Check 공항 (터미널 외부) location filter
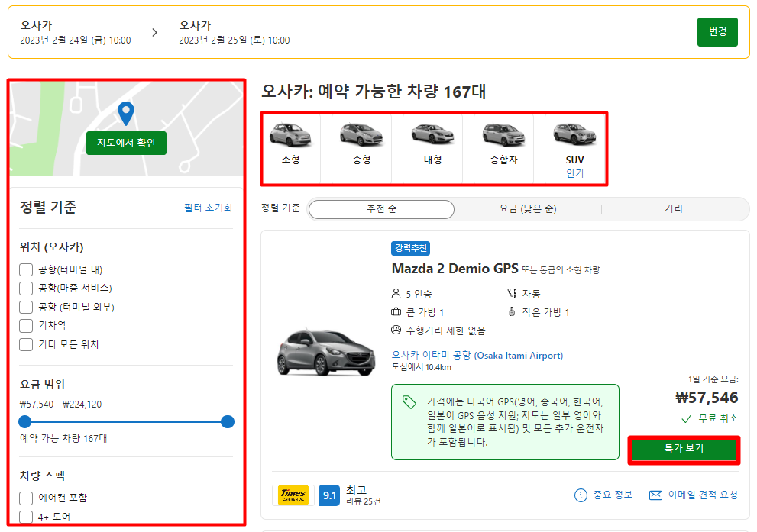Image resolution: width=757 pixels, height=532 pixels. point(26,308)
